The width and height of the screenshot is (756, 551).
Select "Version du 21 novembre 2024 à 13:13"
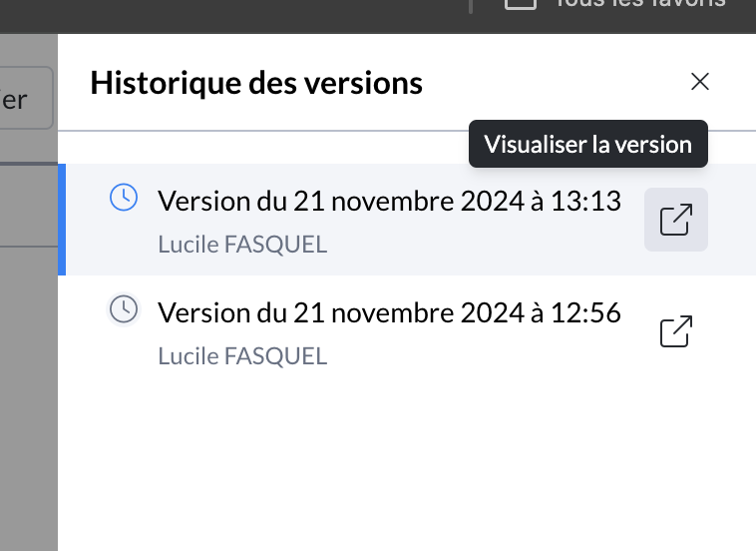pyautogui.click(x=389, y=201)
